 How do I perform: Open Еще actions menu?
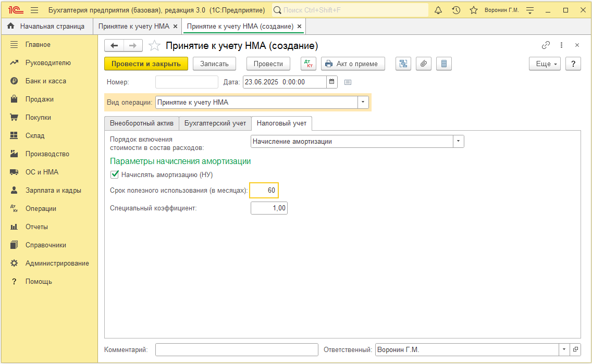click(545, 64)
